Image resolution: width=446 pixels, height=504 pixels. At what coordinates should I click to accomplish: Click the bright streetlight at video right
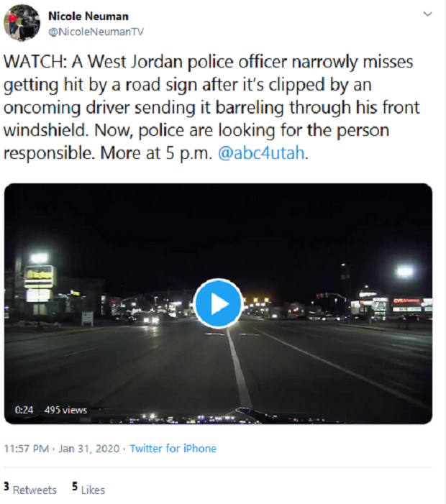(404, 272)
